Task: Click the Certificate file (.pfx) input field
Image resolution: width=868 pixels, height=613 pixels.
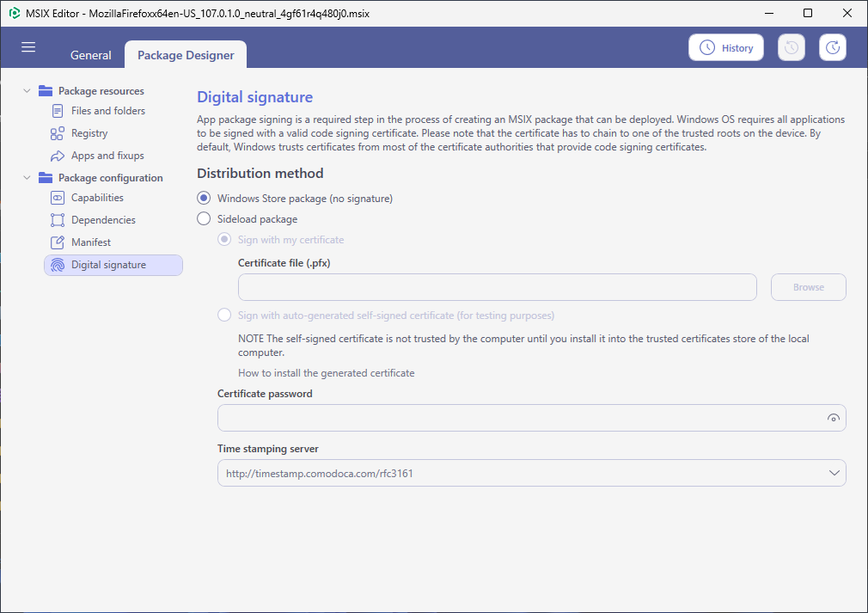Action: 497,287
